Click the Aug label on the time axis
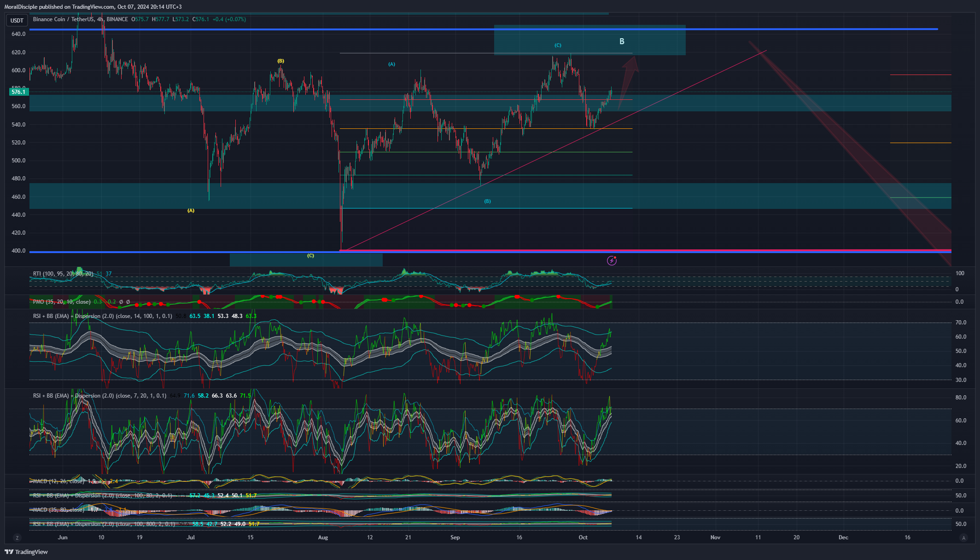Screen dimensions: 980x560 pos(323,537)
